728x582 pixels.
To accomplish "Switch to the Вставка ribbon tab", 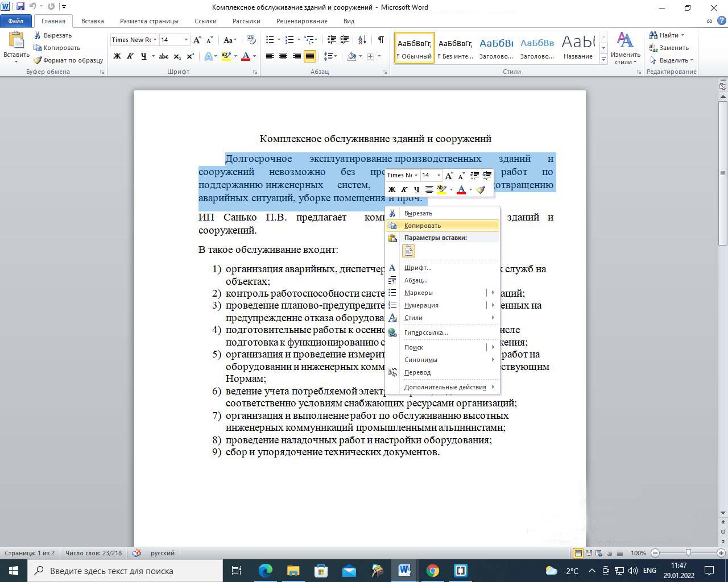I will click(x=92, y=21).
